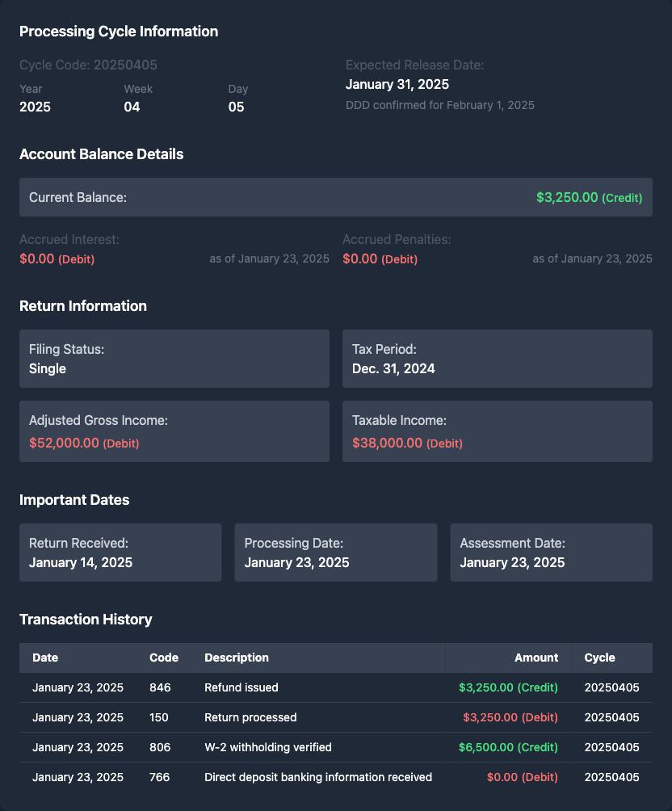Select the Tax Period card
Viewport: 672px width, 811px height.
[497, 359]
